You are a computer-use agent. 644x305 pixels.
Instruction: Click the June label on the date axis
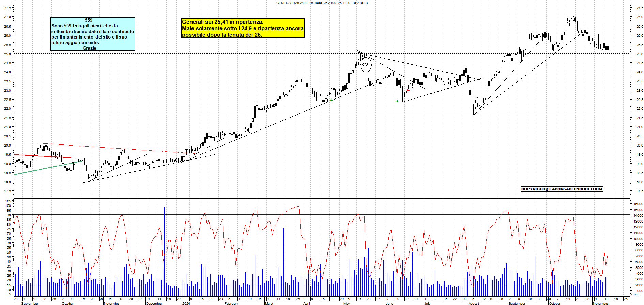coord(389,303)
